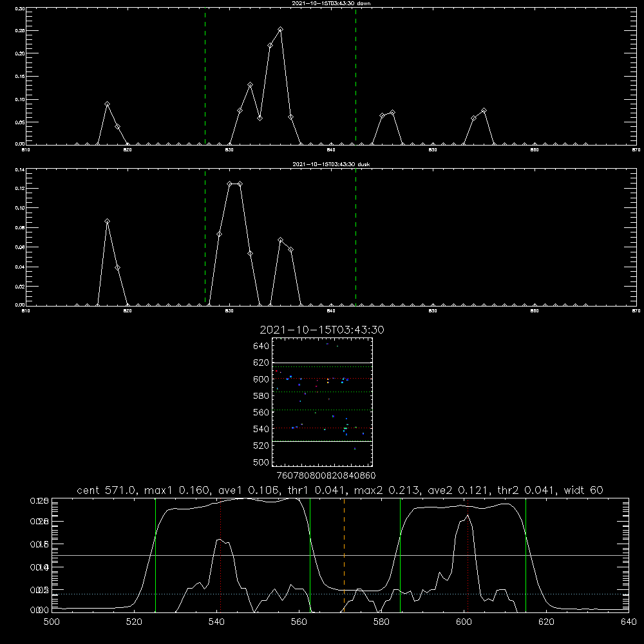The image size is (644, 644).
Task: Click the 640 x-axis label of bottom plot
Action: 629,622
